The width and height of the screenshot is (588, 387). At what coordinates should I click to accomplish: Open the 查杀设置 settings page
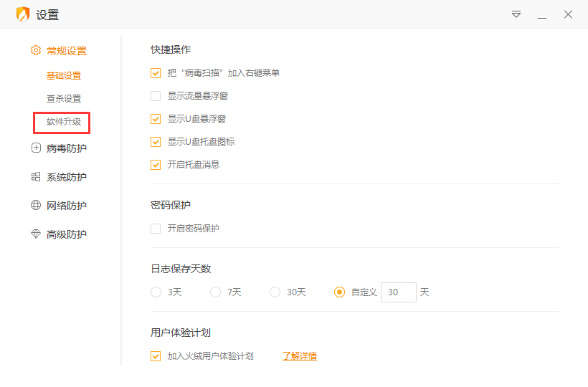64,99
